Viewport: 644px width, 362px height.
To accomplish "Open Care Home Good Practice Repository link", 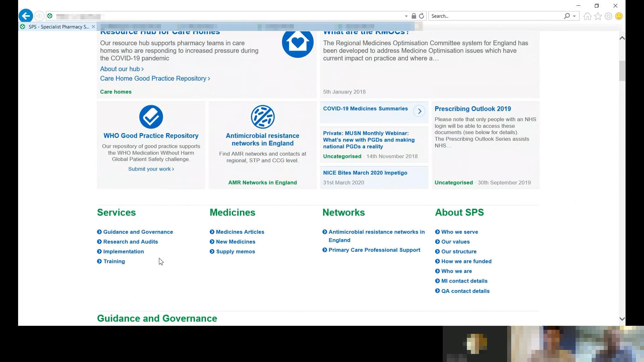I will click(x=155, y=78).
